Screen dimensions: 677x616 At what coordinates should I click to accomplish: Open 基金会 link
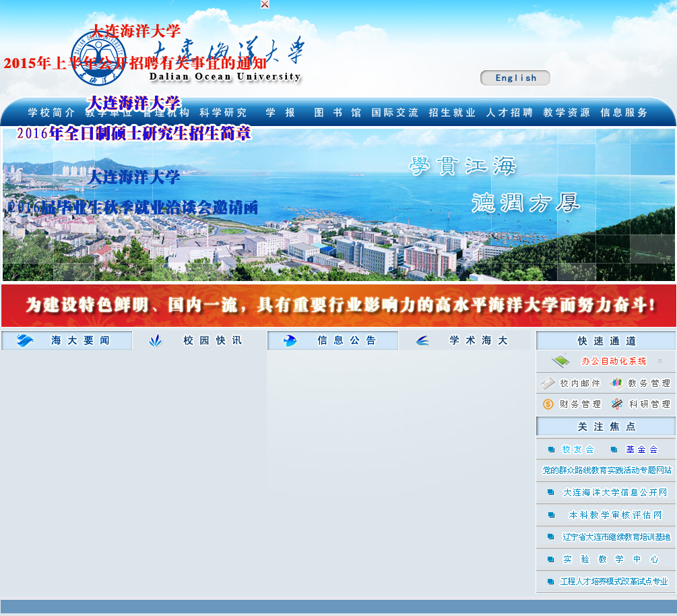click(x=641, y=450)
